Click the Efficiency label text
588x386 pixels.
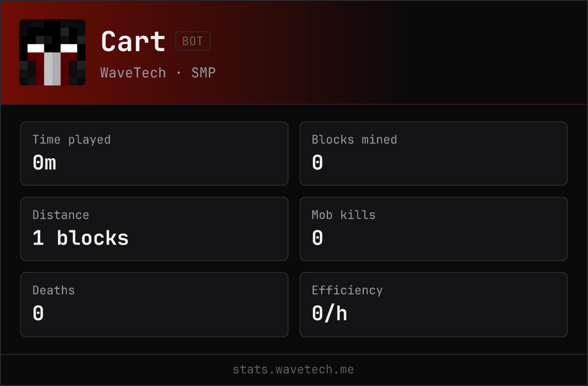347,290
